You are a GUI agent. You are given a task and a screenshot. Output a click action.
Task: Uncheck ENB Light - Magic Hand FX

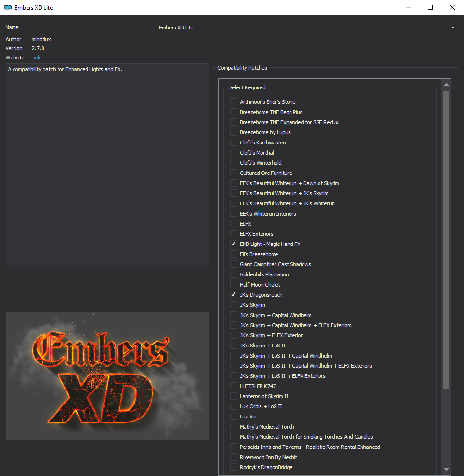[x=233, y=244]
